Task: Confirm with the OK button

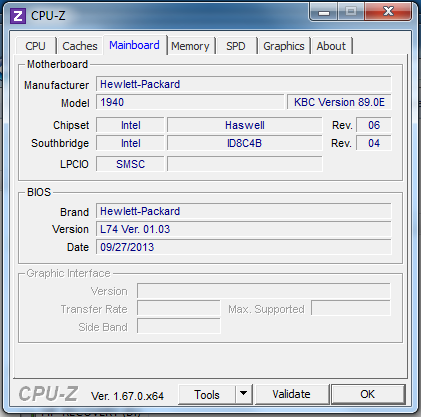Action: (x=368, y=394)
